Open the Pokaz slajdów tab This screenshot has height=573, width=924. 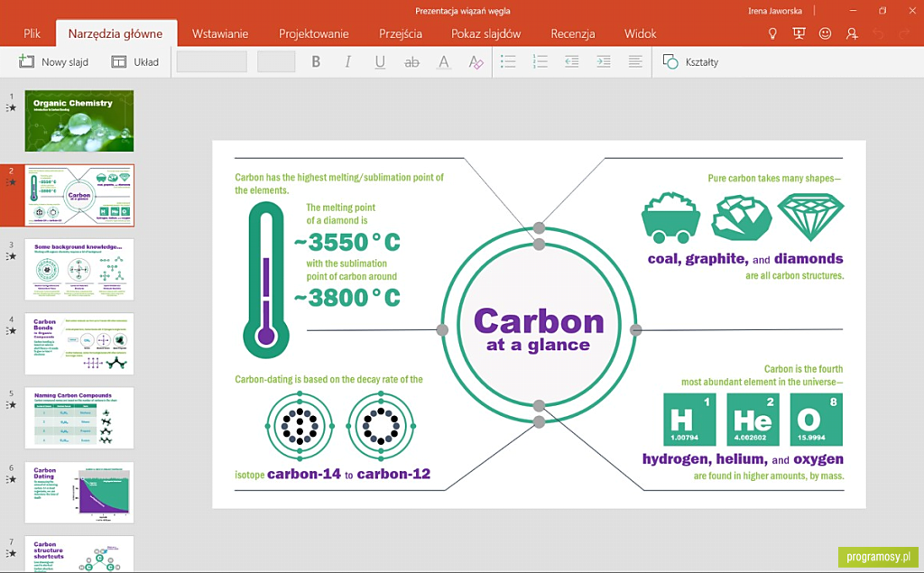pyautogui.click(x=485, y=33)
